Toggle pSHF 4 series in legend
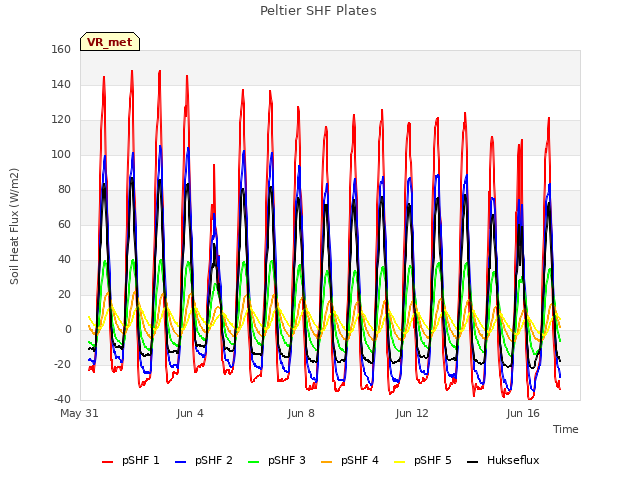640x480 pixels. coord(350,461)
